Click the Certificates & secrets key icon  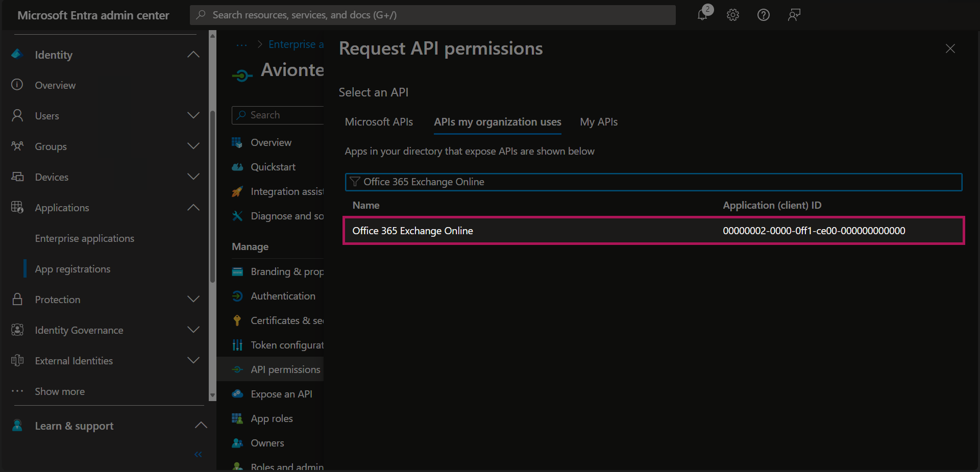[237, 320]
